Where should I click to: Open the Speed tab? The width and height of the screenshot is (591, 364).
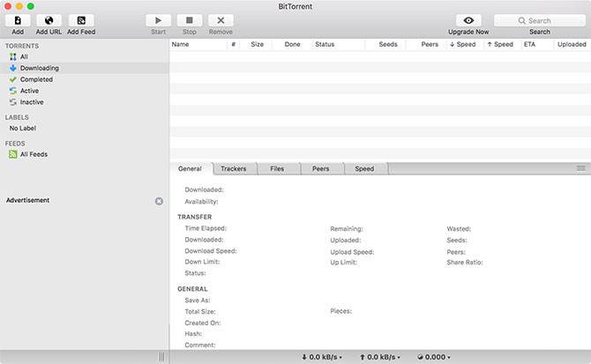[364, 168]
